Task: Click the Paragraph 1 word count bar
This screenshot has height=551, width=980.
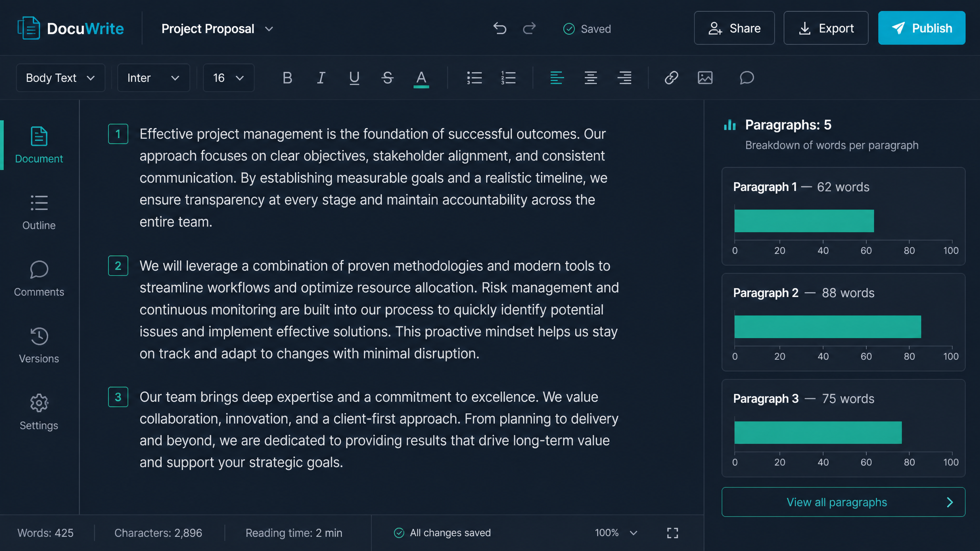Action: (804, 221)
